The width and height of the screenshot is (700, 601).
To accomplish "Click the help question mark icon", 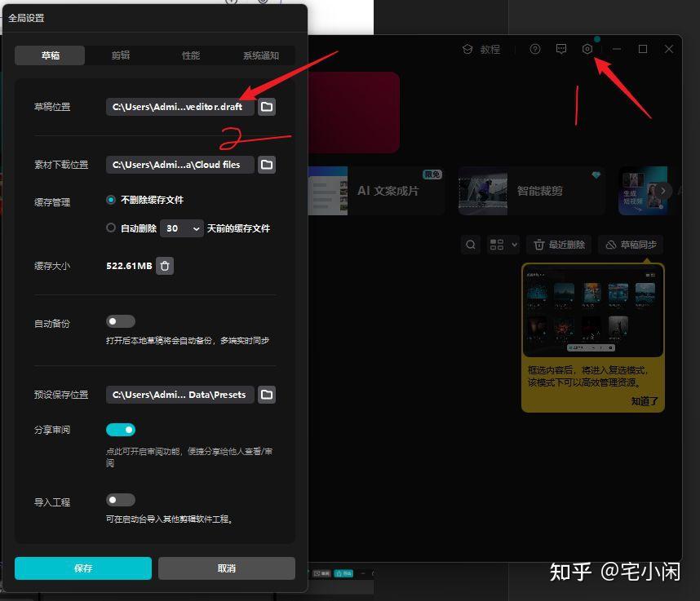I will click(534, 49).
